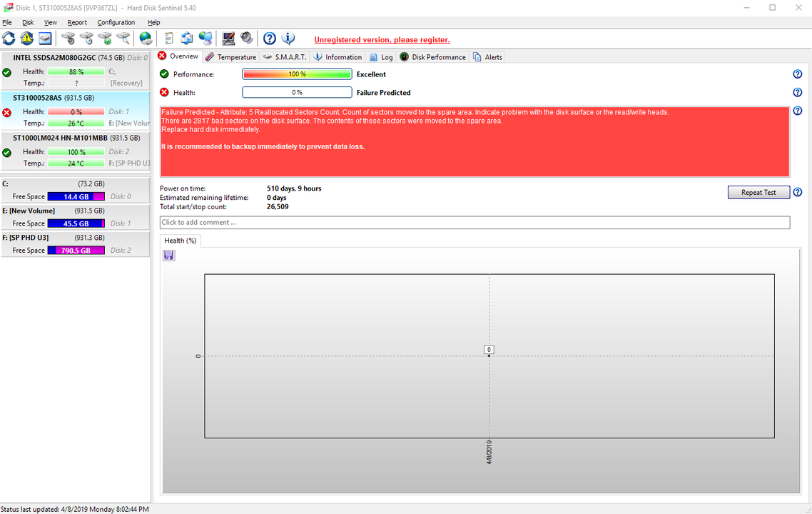Click the disk icon with grey gear

pos(68,39)
